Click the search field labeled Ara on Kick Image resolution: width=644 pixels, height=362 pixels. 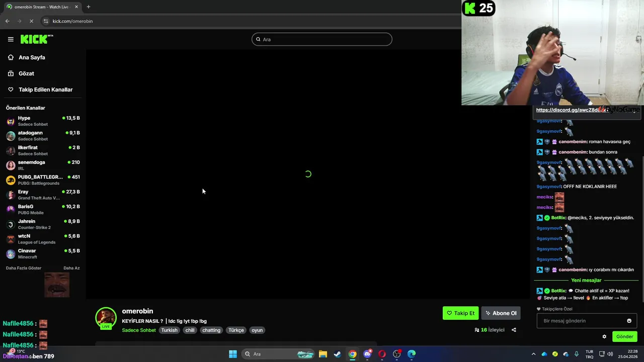[322, 39]
